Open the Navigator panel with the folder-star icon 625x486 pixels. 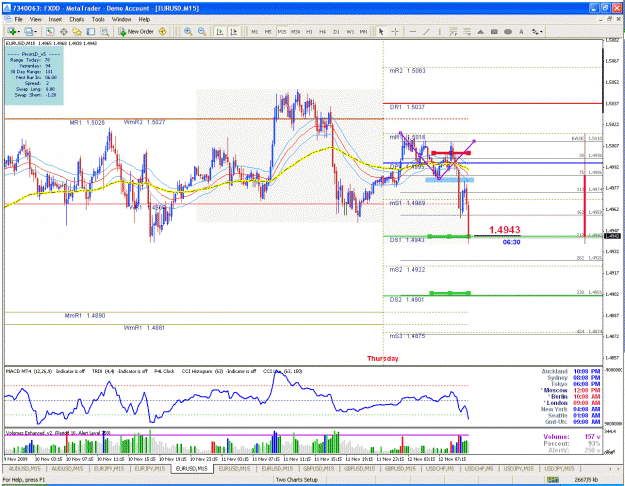coord(77,31)
